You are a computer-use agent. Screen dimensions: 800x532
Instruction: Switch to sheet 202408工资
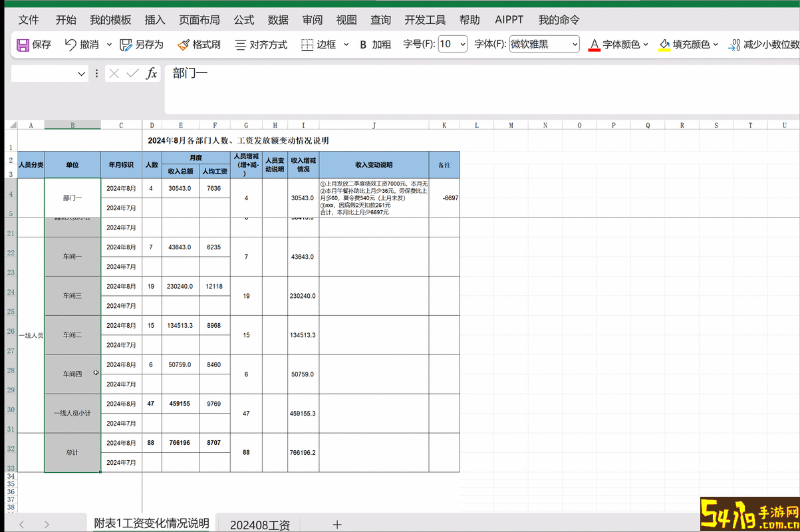click(x=260, y=525)
